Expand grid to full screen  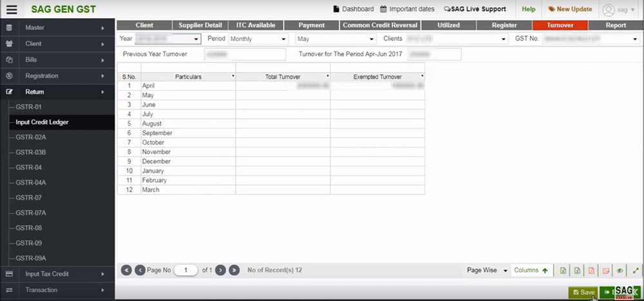(636, 271)
